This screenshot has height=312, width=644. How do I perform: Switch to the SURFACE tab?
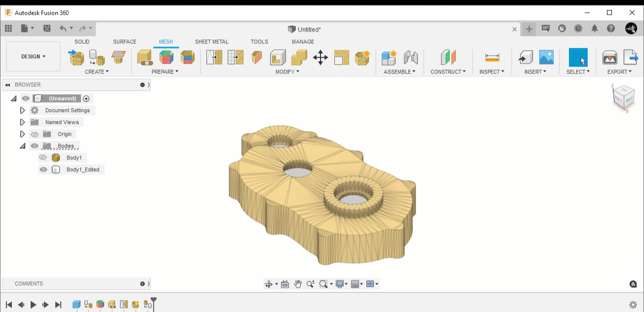pyautogui.click(x=124, y=42)
